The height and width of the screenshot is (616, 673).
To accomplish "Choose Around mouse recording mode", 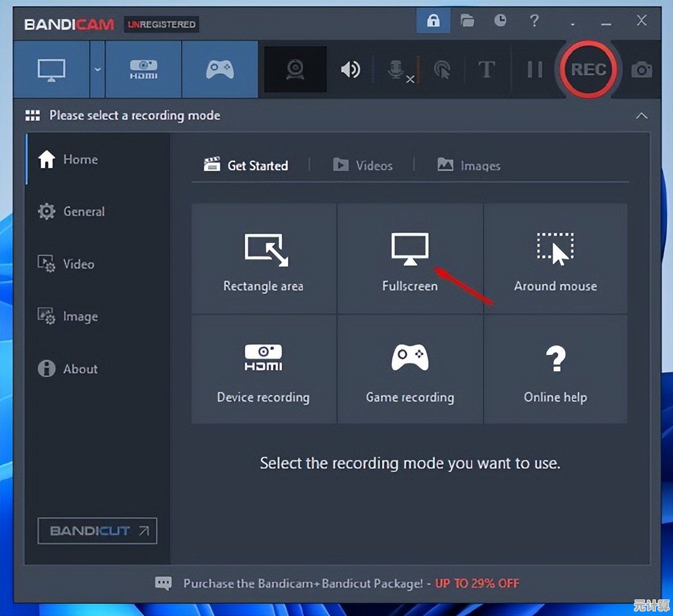I will pyautogui.click(x=556, y=258).
